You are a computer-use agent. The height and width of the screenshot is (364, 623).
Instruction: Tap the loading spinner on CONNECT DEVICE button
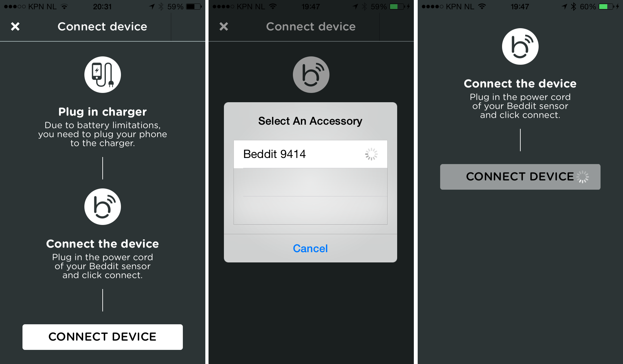(583, 177)
